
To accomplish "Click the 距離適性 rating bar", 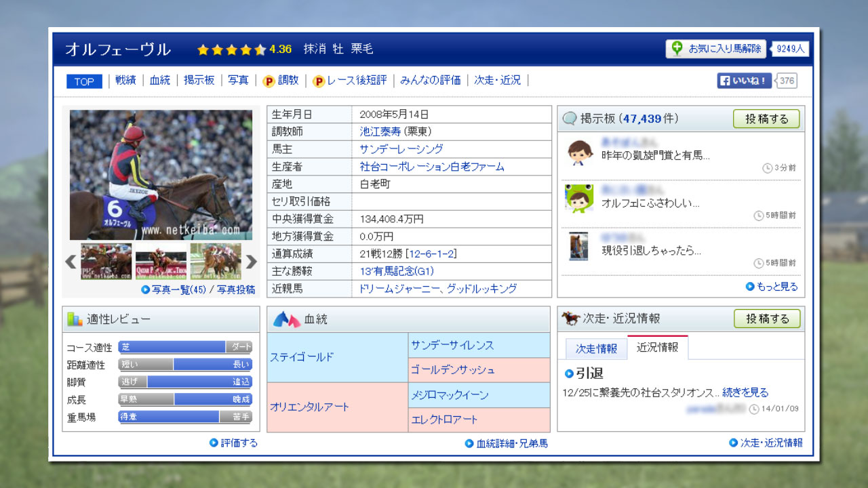I will click(x=185, y=365).
